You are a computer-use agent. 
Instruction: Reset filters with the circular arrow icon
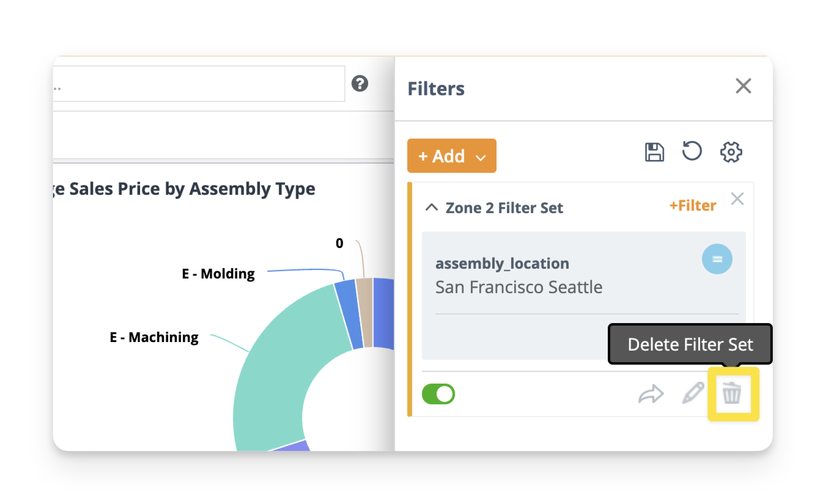691,152
